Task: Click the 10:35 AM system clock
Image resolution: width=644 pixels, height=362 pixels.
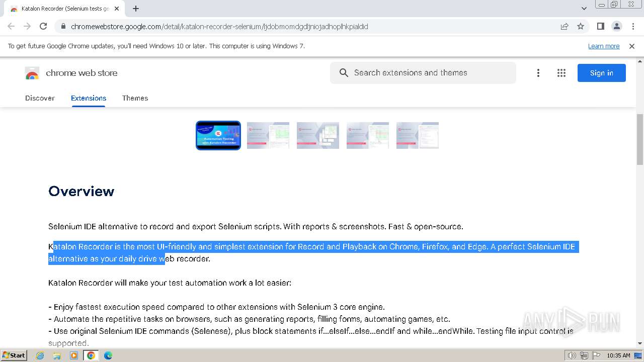Action: click(x=618, y=355)
